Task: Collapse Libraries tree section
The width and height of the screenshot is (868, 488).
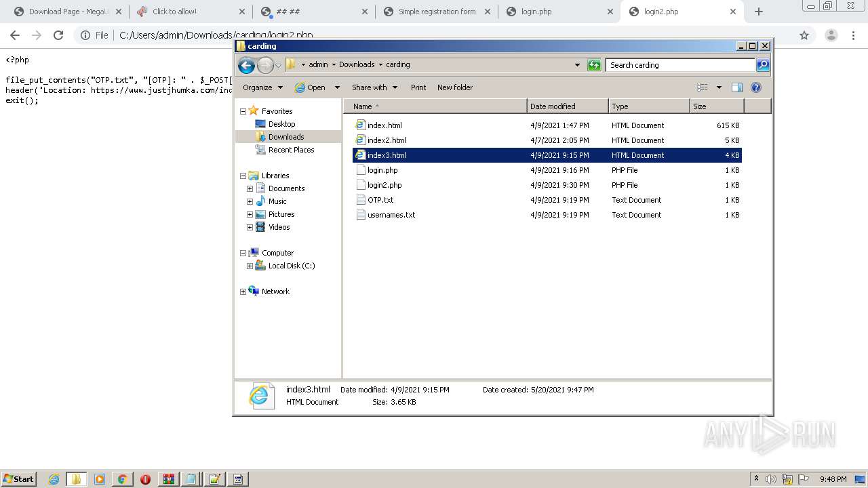Action: tap(243, 176)
